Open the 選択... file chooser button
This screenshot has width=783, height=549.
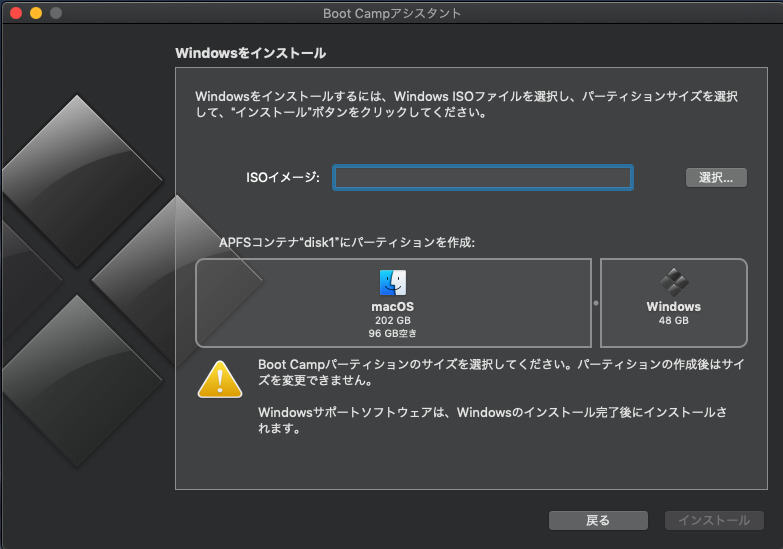pos(716,177)
